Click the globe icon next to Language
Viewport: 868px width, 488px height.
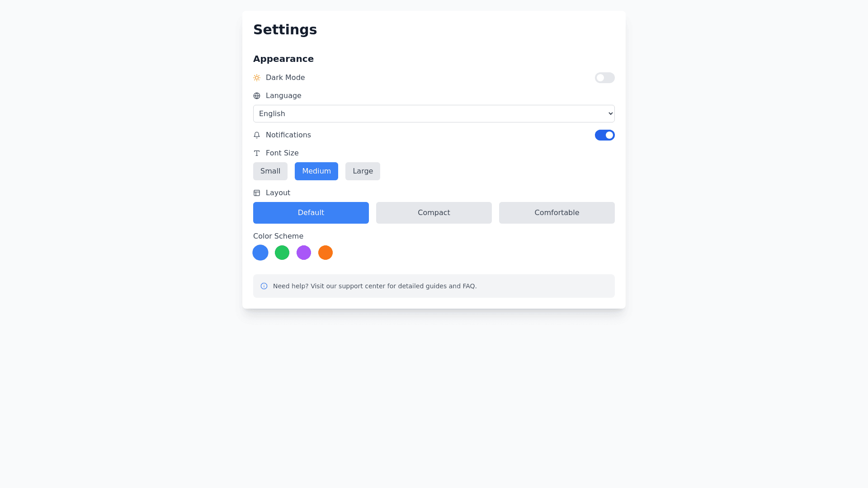(x=257, y=96)
